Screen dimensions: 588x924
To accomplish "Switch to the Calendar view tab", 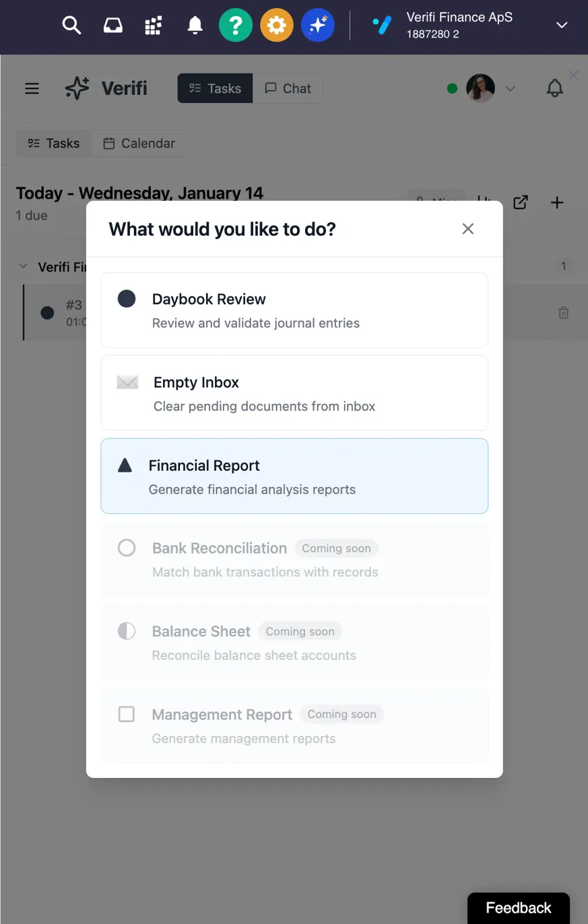I will pos(139,143).
